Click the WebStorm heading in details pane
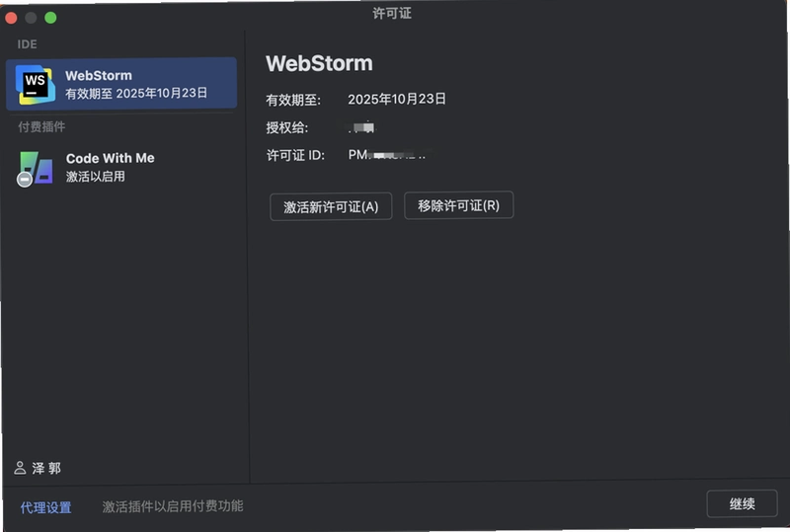Viewport: 790px width, 532px height. click(x=319, y=63)
